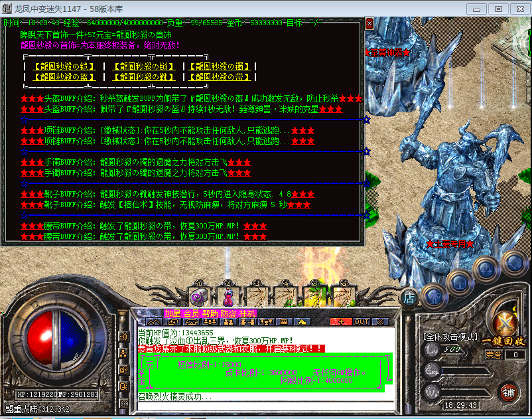Toggle the private whisper side icon
Screen dimensions: 532x419
(x=123, y=370)
